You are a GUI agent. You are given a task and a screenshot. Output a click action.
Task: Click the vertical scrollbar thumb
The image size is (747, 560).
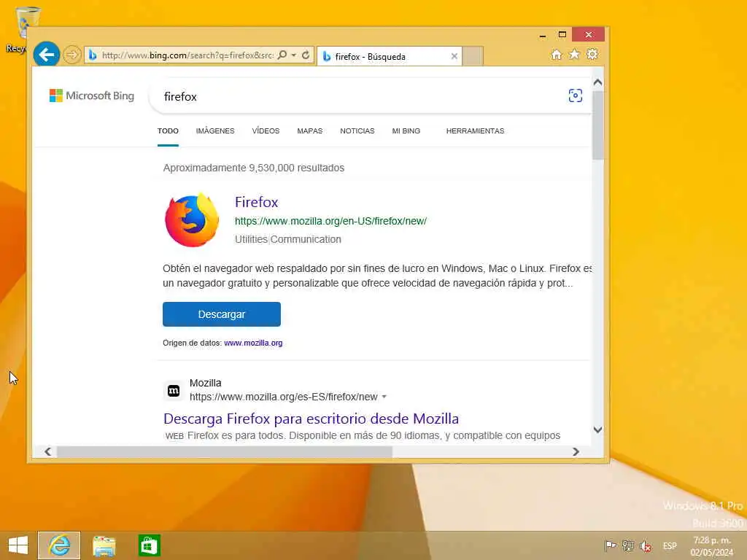coord(598,124)
